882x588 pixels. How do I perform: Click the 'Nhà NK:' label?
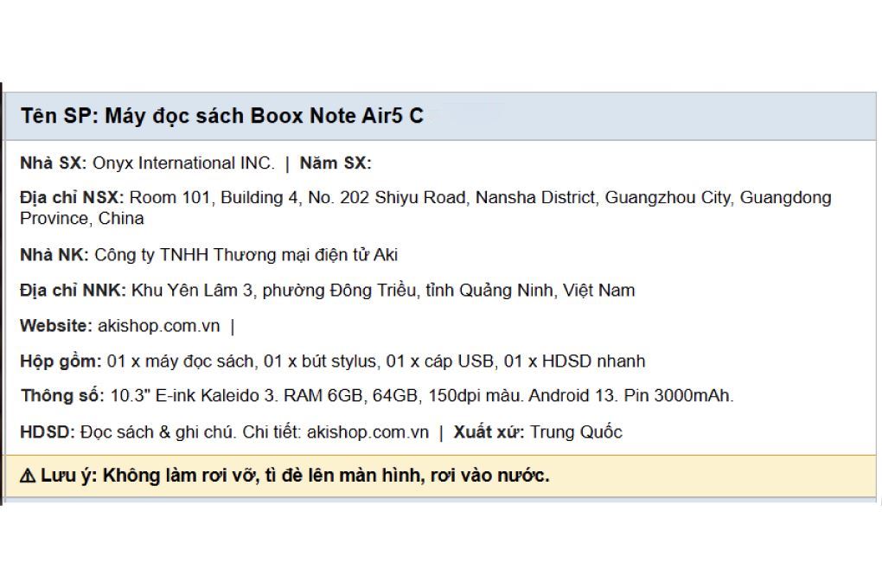pyautogui.click(x=54, y=255)
